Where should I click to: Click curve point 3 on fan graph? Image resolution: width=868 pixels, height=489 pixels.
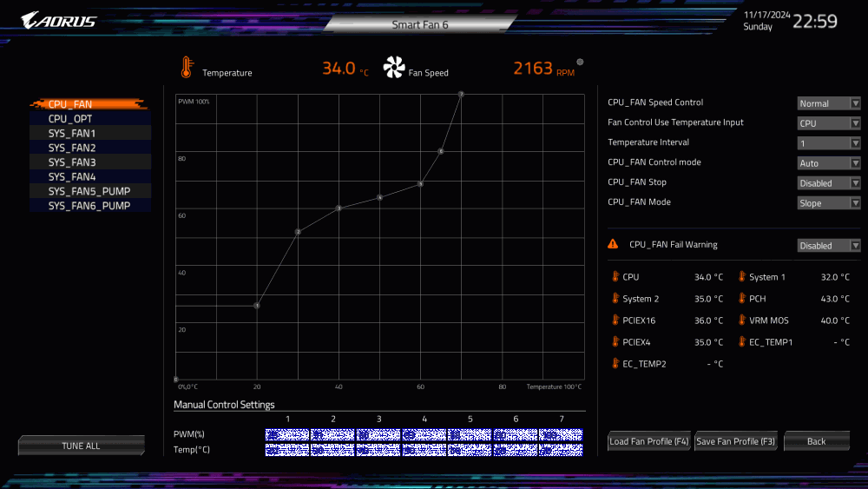click(x=339, y=208)
